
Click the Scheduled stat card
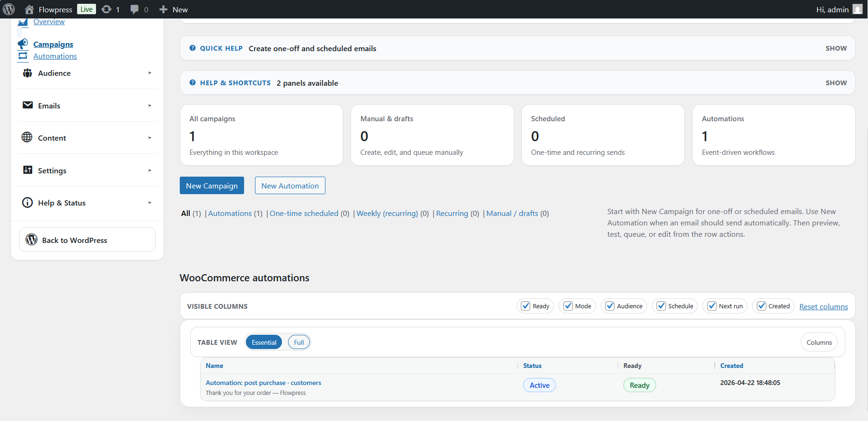603,135
